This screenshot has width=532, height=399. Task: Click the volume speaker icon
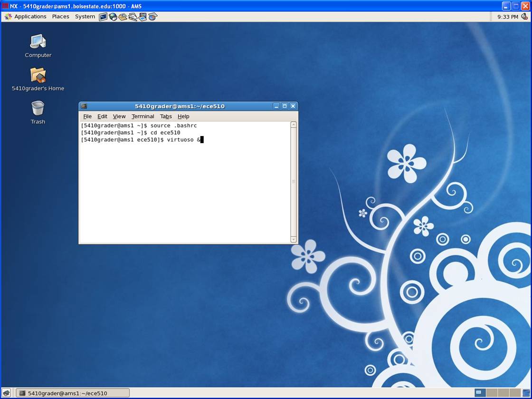[x=524, y=17]
